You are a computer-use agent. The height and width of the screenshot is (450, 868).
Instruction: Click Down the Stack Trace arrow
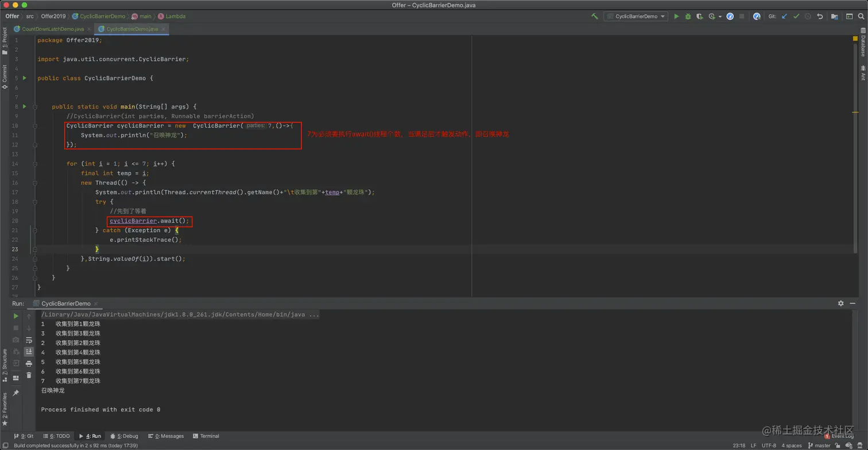point(29,328)
